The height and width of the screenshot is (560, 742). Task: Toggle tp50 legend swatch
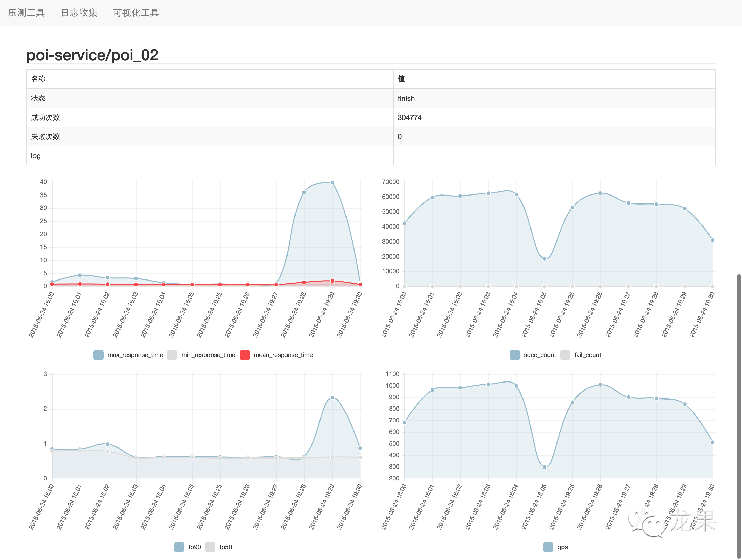pyautogui.click(x=210, y=547)
